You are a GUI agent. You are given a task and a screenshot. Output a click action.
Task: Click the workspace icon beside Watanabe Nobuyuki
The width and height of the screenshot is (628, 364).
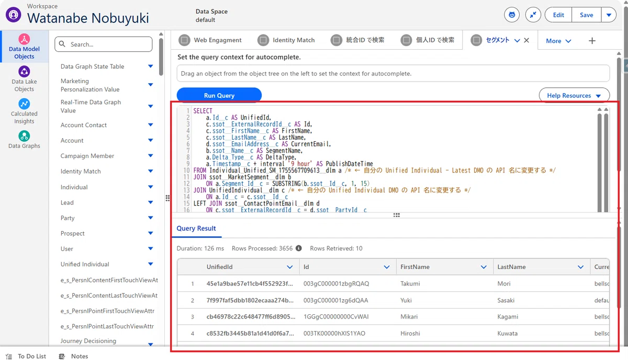coord(13,14)
